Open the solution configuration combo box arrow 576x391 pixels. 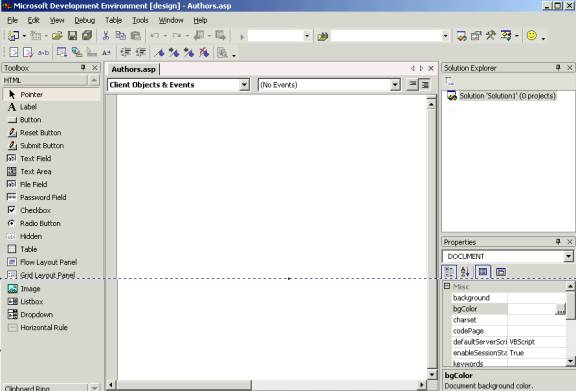coord(307,36)
